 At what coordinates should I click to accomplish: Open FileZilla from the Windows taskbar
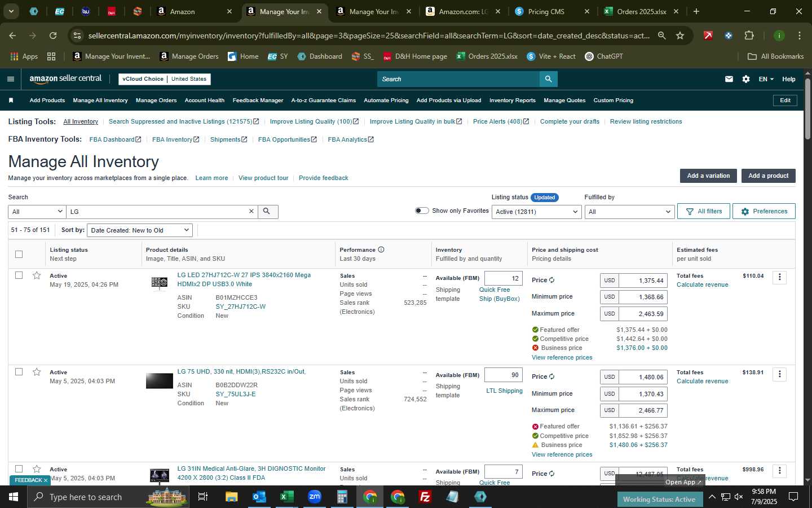[425, 497]
